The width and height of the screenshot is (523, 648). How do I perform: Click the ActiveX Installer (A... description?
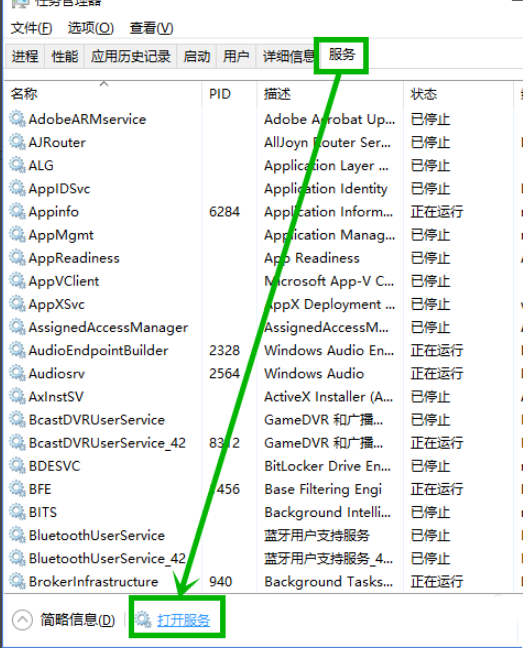[x=329, y=397]
